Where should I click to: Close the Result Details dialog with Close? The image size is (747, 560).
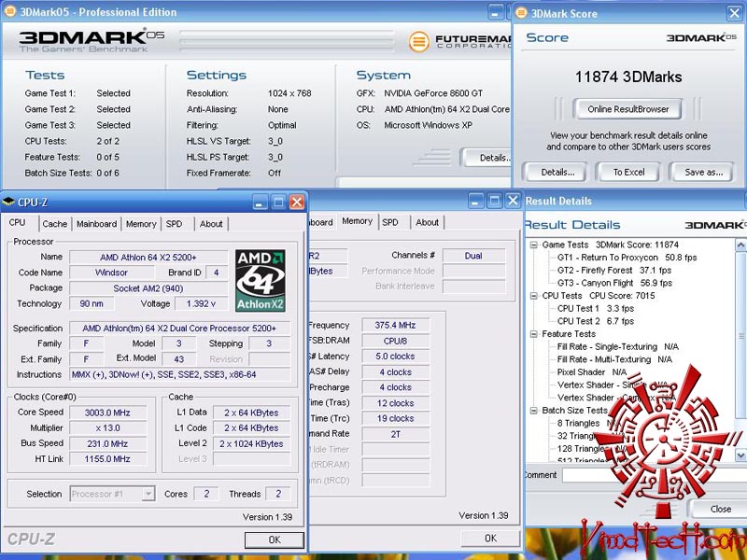[x=720, y=509]
